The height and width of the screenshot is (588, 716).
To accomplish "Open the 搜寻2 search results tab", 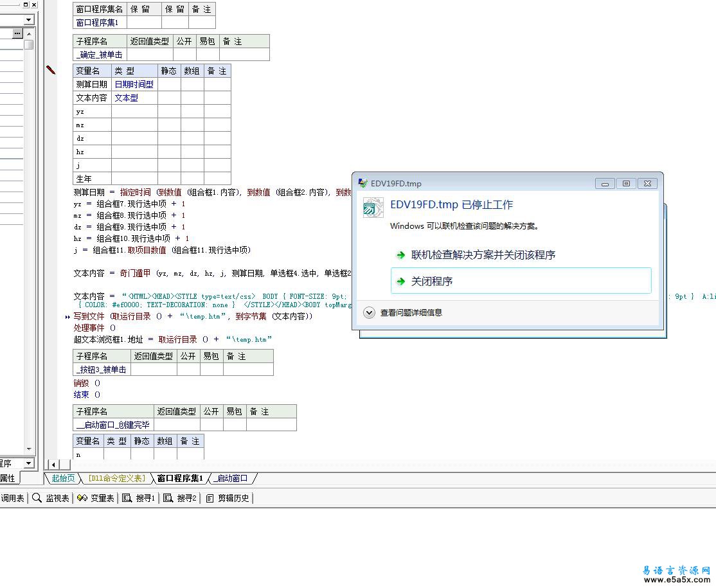I will (x=180, y=498).
